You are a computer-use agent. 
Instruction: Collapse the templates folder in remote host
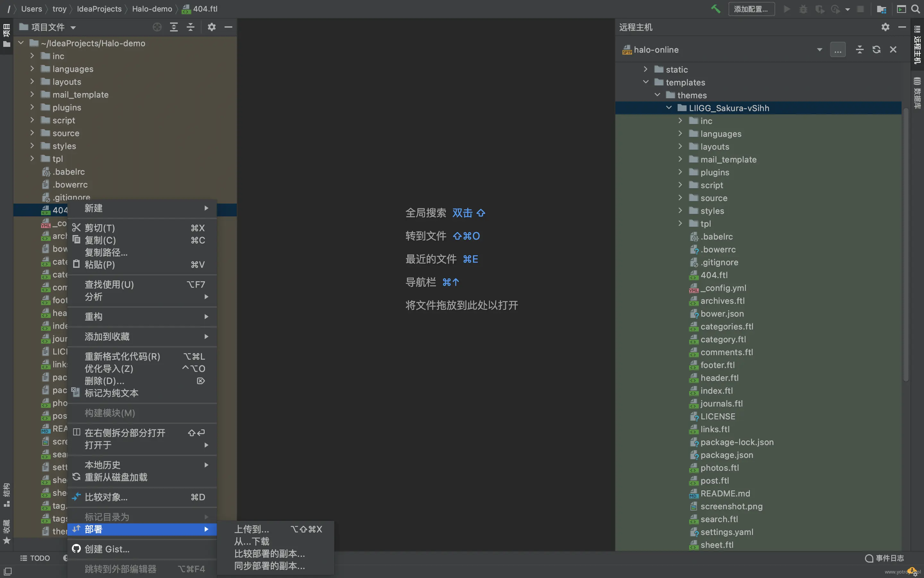point(646,82)
